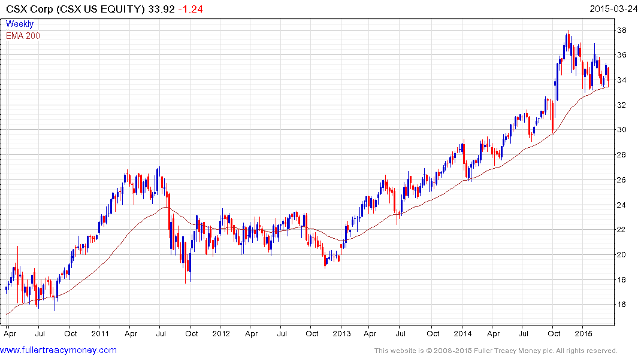This screenshot has height=359, width=644.
Task: Click the 'EMA 200' legend label
Action: coord(23,36)
